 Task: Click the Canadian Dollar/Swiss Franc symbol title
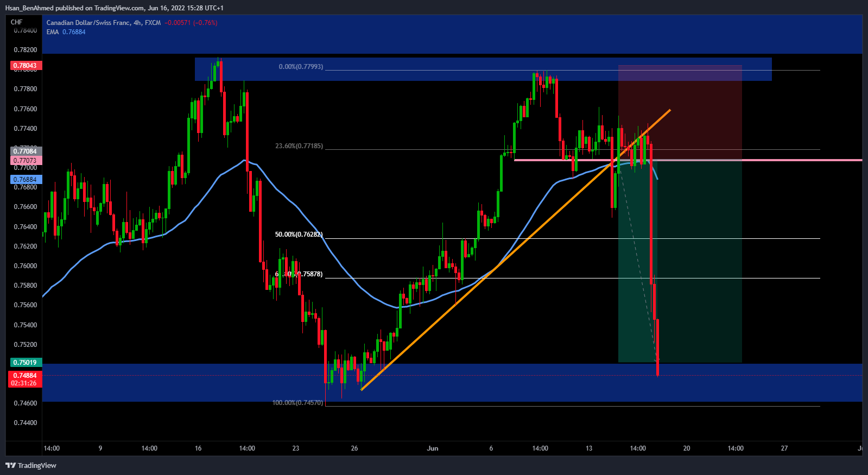(88, 23)
